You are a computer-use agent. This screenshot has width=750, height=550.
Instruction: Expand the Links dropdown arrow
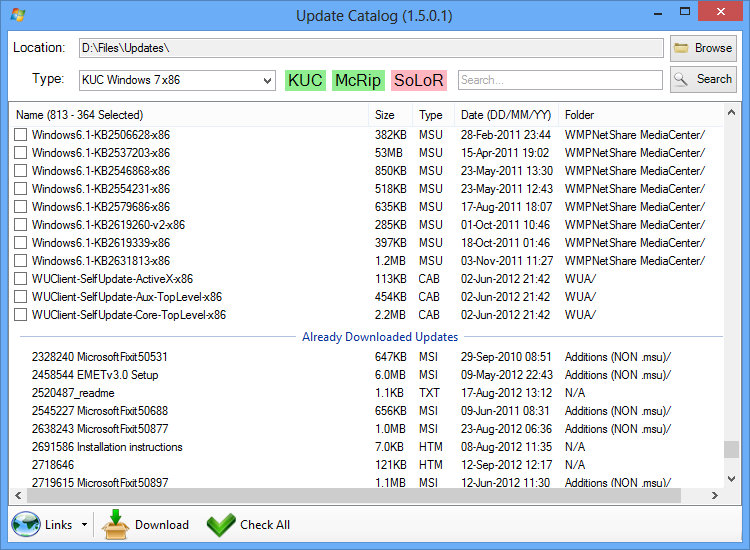click(x=85, y=525)
